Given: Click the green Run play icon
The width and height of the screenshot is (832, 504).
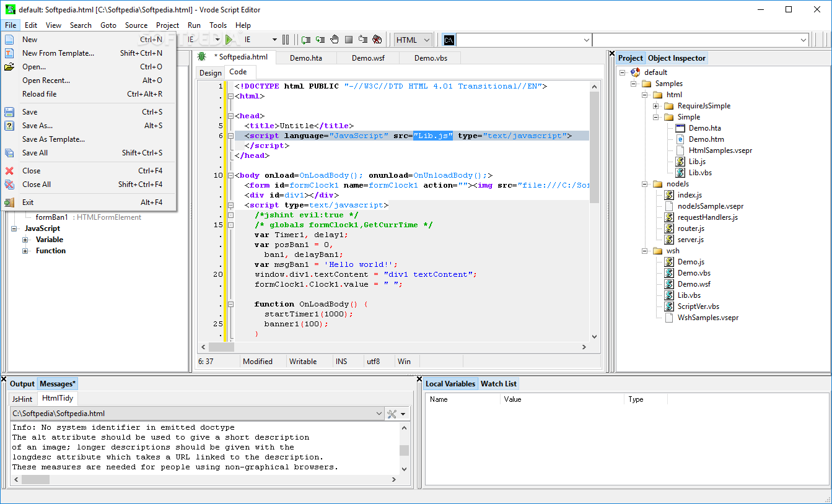Looking at the screenshot, I should pos(229,40).
